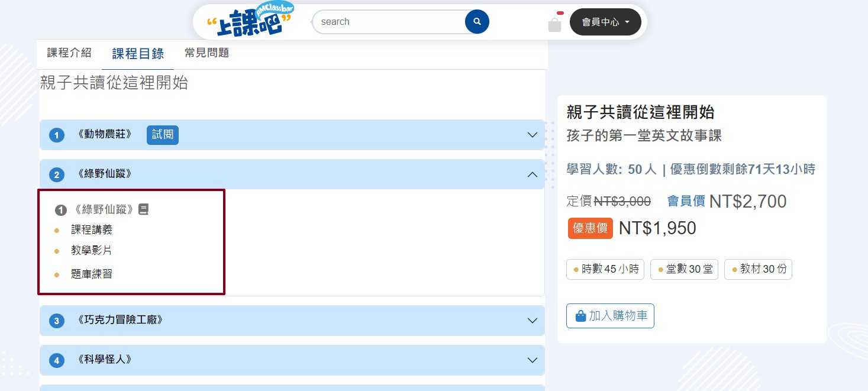Click the number 2 badge for 《綠野仙蹤》
The width and height of the screenshot is (868, 391).
56,175
